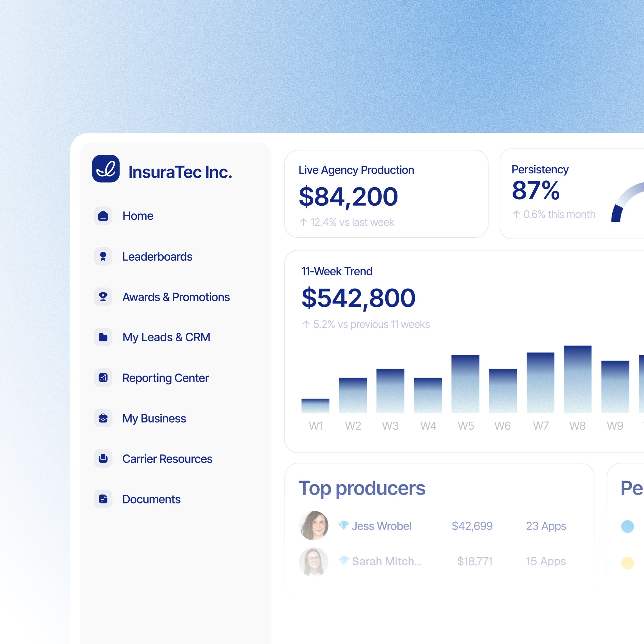Click Jess Wrobel's profile photo

point(314,526)
